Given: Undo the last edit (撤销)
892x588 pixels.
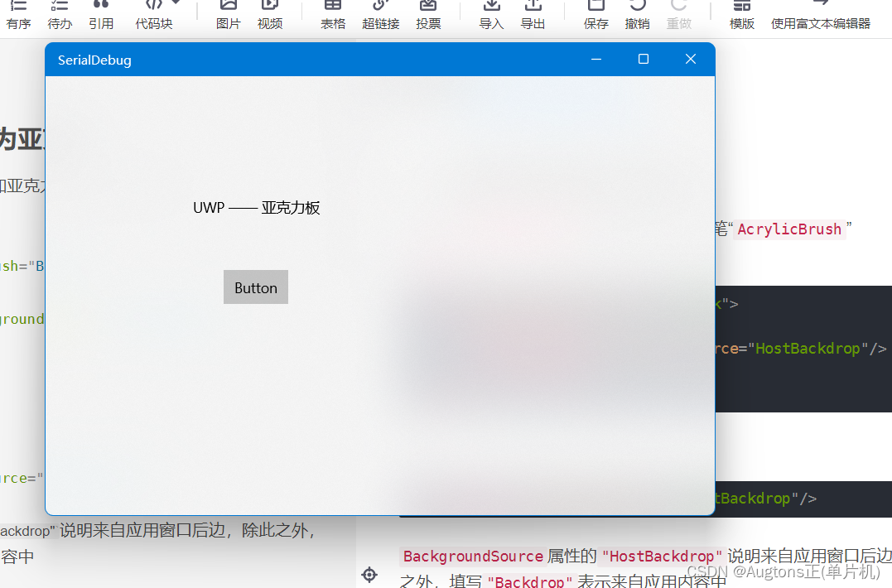Looking at the screenshot, I should [637, 16].
